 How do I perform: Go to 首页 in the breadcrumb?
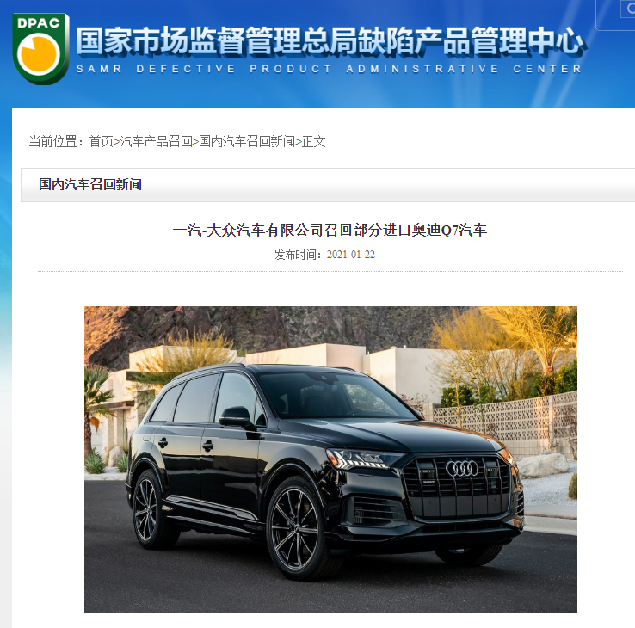100,141
